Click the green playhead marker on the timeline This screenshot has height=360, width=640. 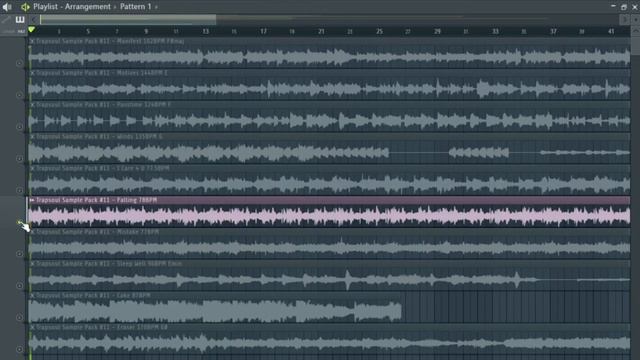click(x=31, y=30)
